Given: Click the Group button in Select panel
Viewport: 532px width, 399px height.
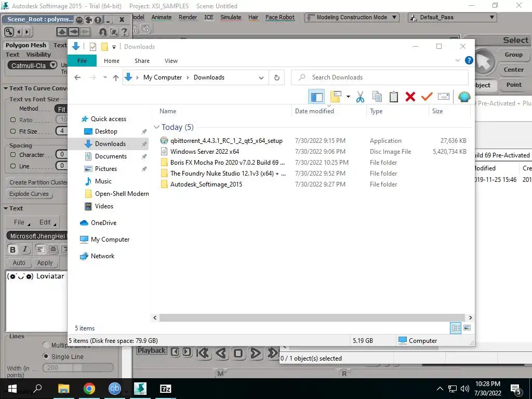Looking at the screenshot, I should 513,55.
